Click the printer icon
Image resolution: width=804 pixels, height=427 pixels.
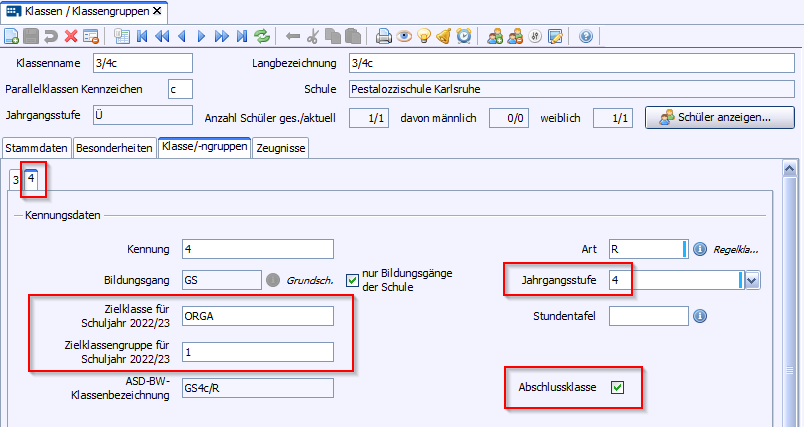[383, 37]
